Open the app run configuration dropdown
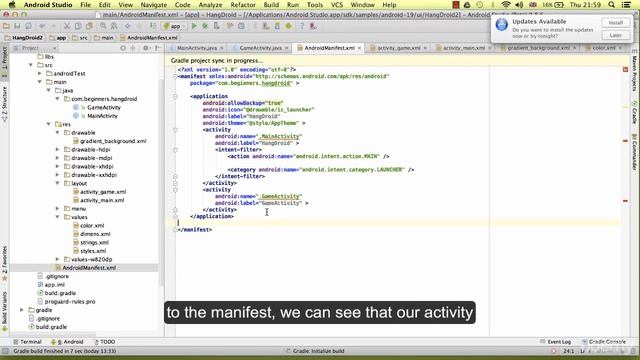 173,26
